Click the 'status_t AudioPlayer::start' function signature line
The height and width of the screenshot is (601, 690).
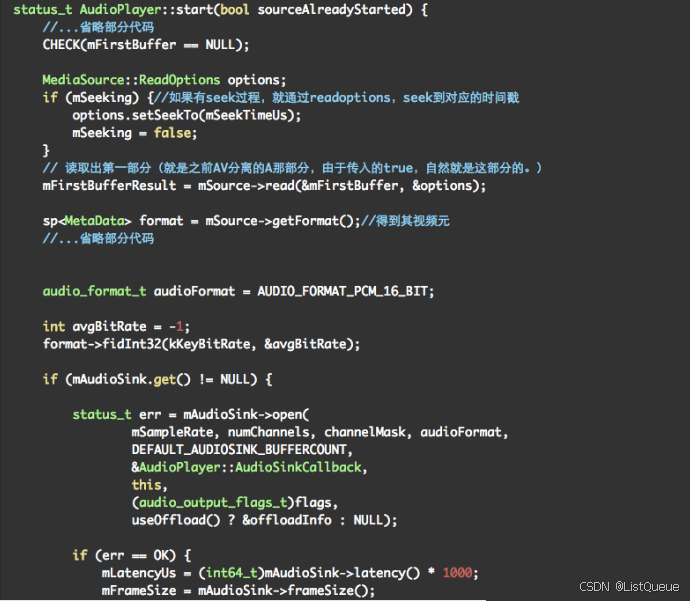tap(220, 10)
